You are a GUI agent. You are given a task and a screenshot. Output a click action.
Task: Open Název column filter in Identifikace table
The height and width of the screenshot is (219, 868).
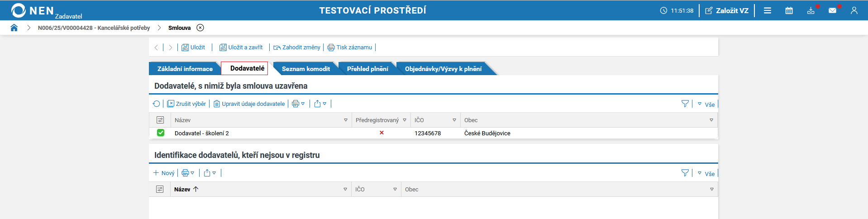coord(345,189)
